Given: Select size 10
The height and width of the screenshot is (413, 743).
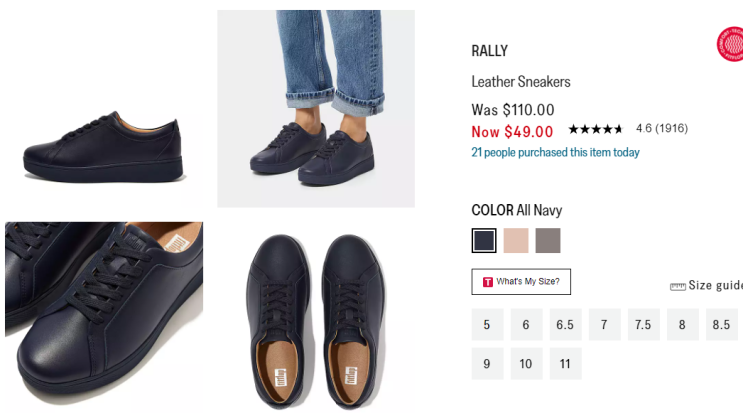Looking at the screenshot, I should coord(526,364).
